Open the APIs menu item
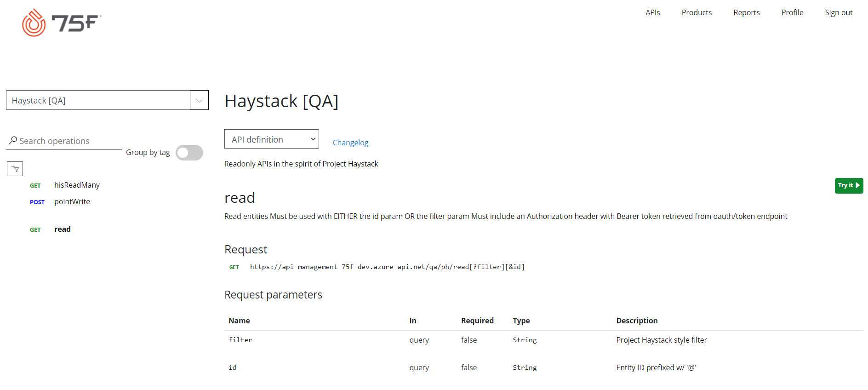 click(652, 12)
